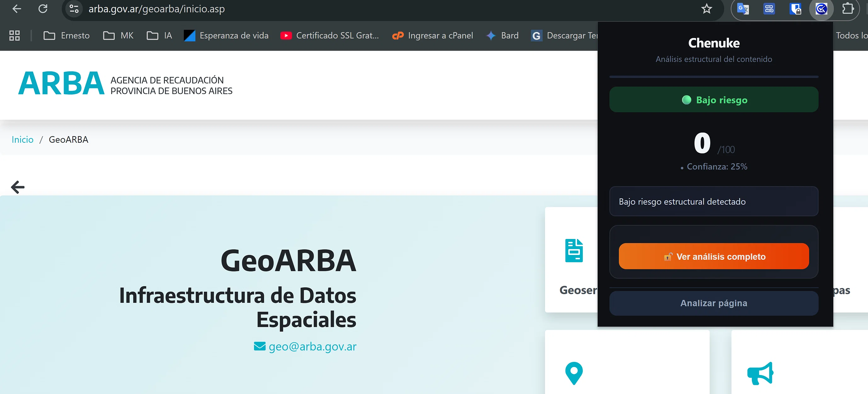Click the ARBA logo
Viewport: 868px width, 394px height.
[x=61, y=83]
